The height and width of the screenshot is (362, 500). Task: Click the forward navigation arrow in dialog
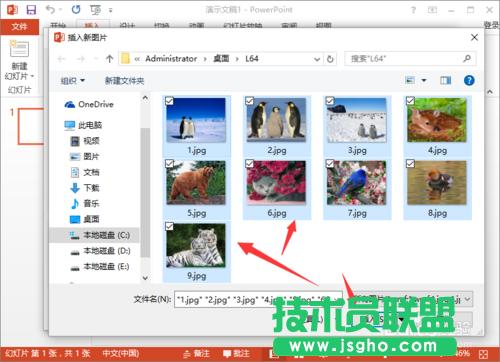click(x=81, y=59)
